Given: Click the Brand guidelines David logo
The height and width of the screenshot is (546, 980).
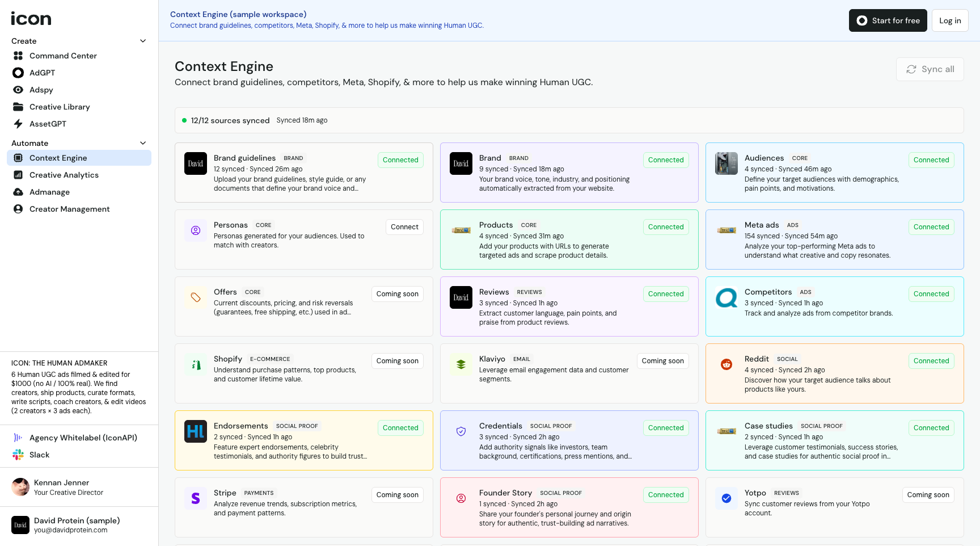Looking at the screenshot, I should pos(196,163).
